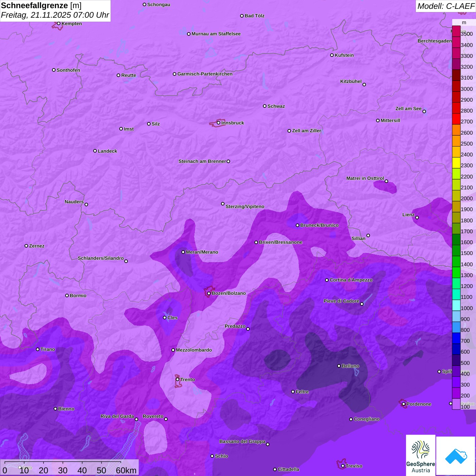Image resolution: width=476 pixels, height=476 pixels.
Task: Click the 'Murnau am Staffelsee' label
Action: click(x=216, y=34)
